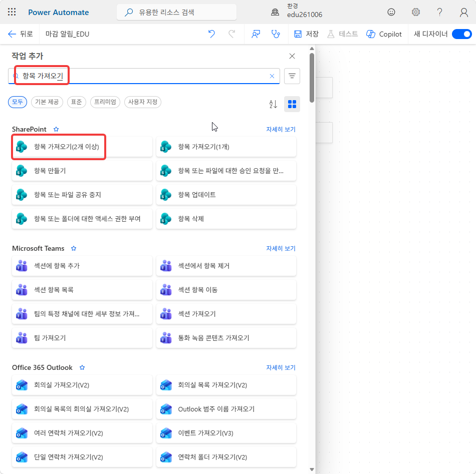Add Teams 섹션에서 항목 제거 action
The width and height of the screenshot is (476, 474).
coord(226,266)
